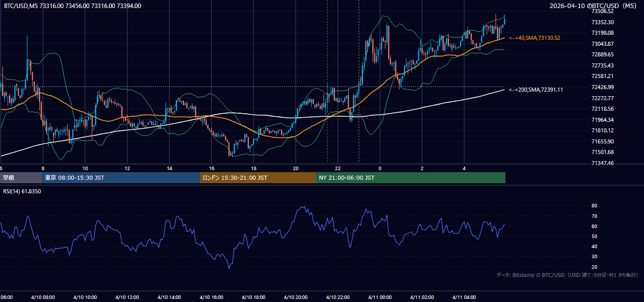644x302 pixels.
Task: Click bottom time axis label 4/10 08:00
Action: pos(43,297)
